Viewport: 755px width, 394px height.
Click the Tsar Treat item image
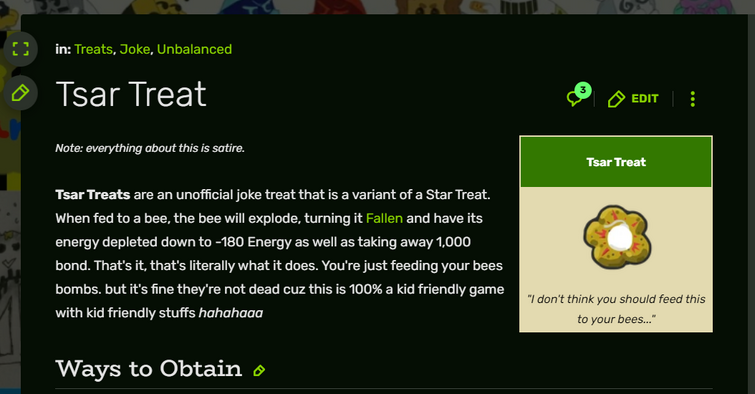click(617, 237)
